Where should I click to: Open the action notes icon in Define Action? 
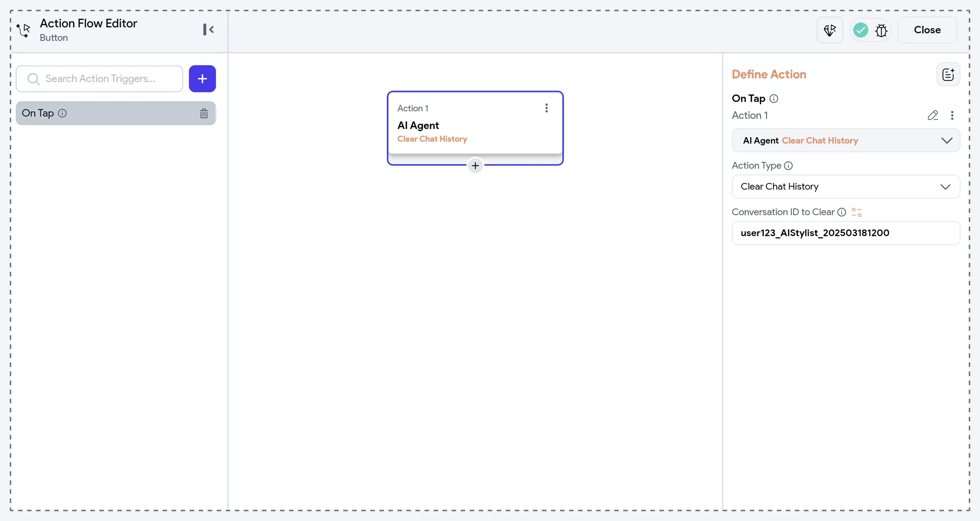948,75
